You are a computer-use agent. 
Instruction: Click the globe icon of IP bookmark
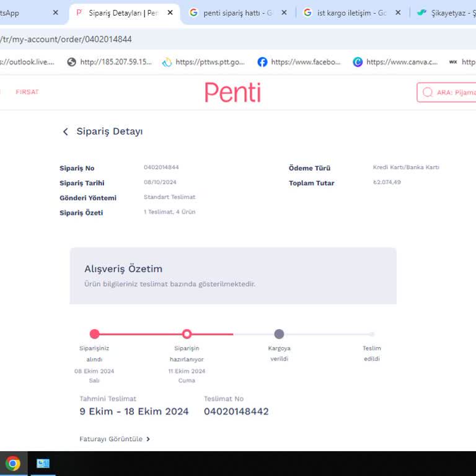[x=71, y=62]
